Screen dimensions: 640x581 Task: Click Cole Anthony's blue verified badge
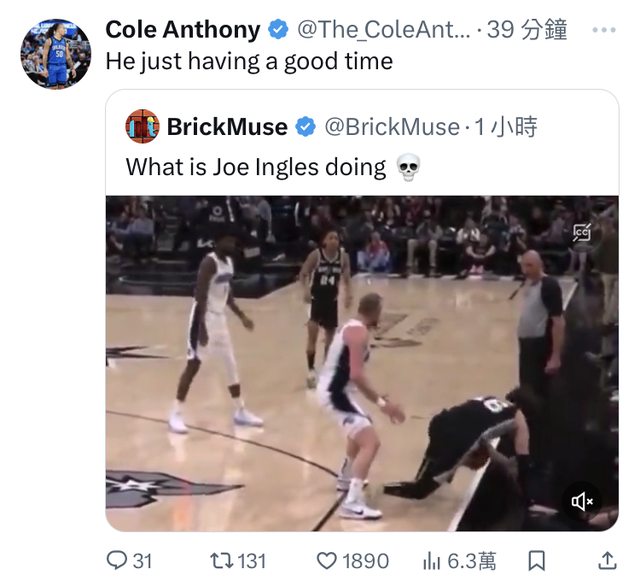[x=279, y=30]
